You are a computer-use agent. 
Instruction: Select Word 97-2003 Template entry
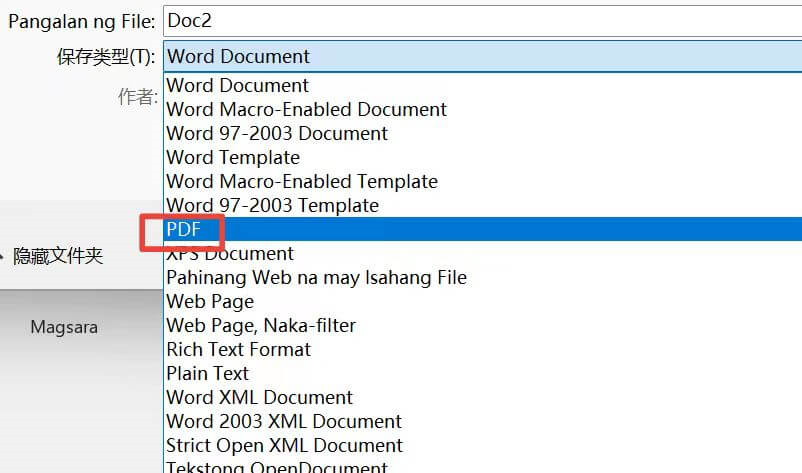click(x=482, y=206)
